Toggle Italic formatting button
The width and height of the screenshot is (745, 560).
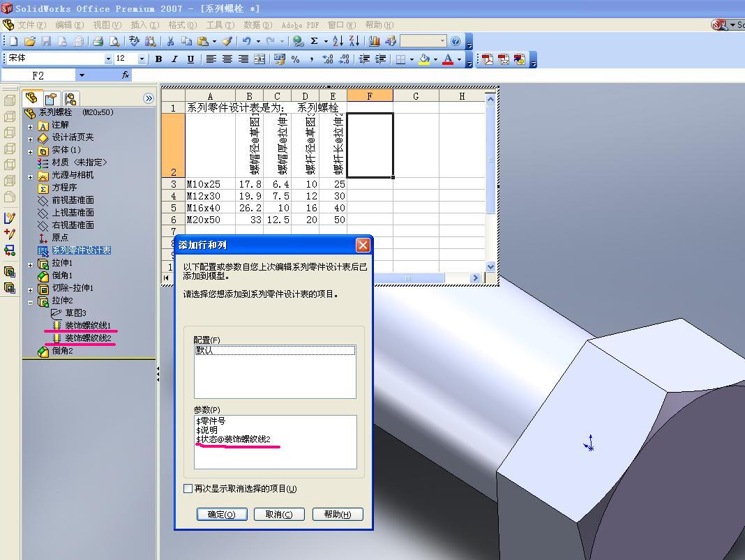coord(175,59)
